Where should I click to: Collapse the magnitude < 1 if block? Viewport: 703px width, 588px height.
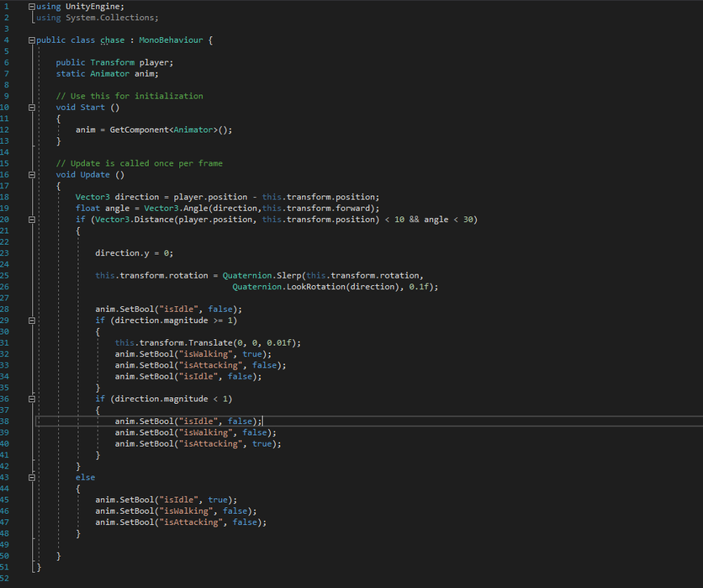coord(32,400)
